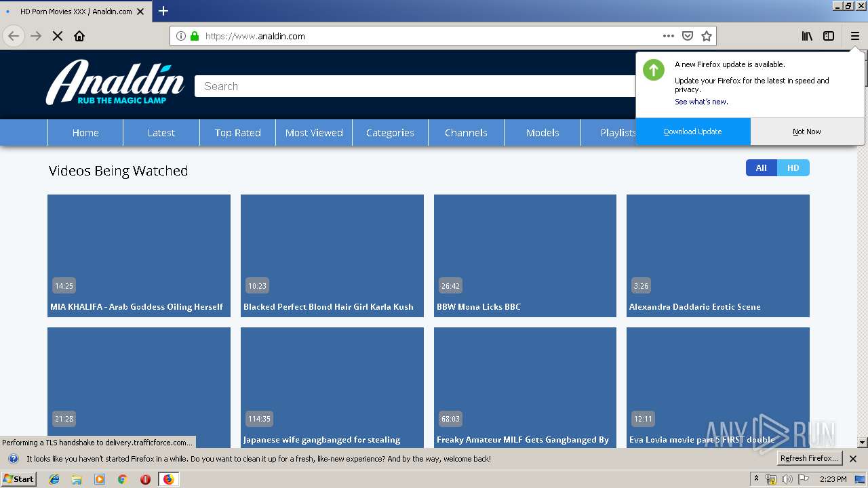This screenshot has width=868, height=488.
Task: Click Download Update button
Action: (693, 131)
